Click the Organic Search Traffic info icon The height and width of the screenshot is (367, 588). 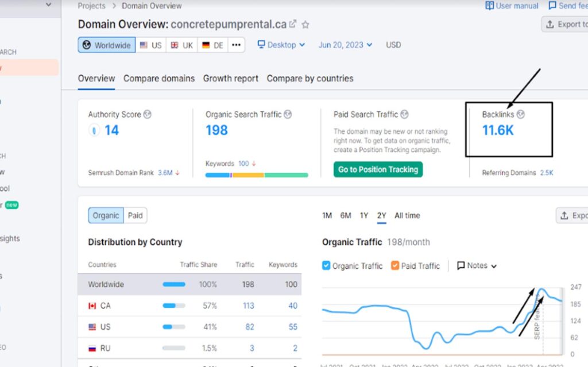pos(288,114)
